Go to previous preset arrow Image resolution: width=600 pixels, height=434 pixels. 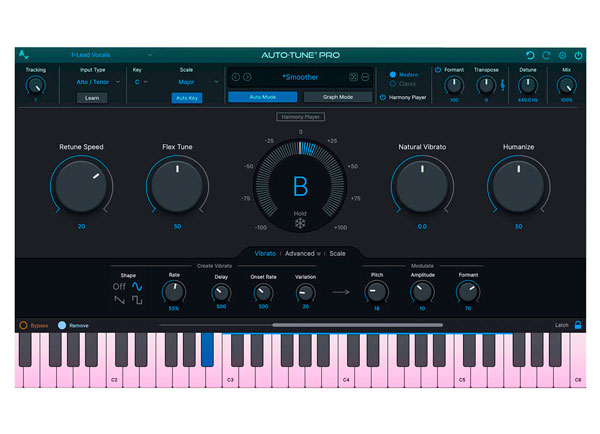[236, 77]
